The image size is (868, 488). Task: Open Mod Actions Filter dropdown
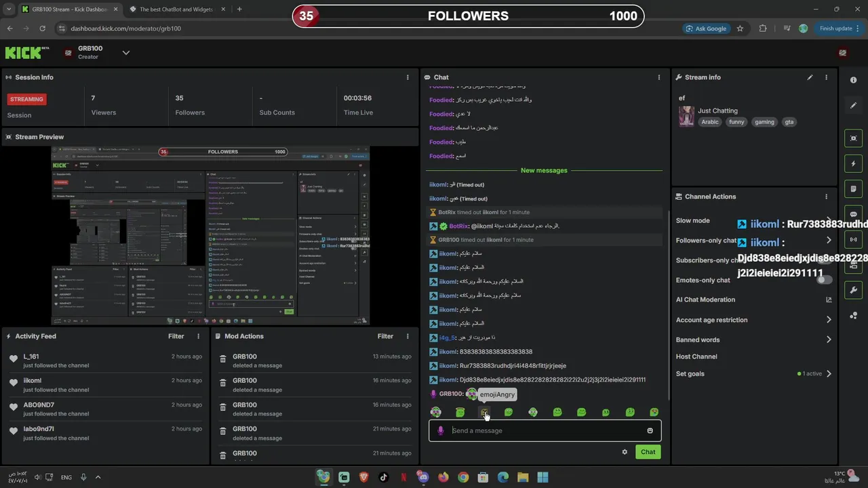(x=385, y=336)
